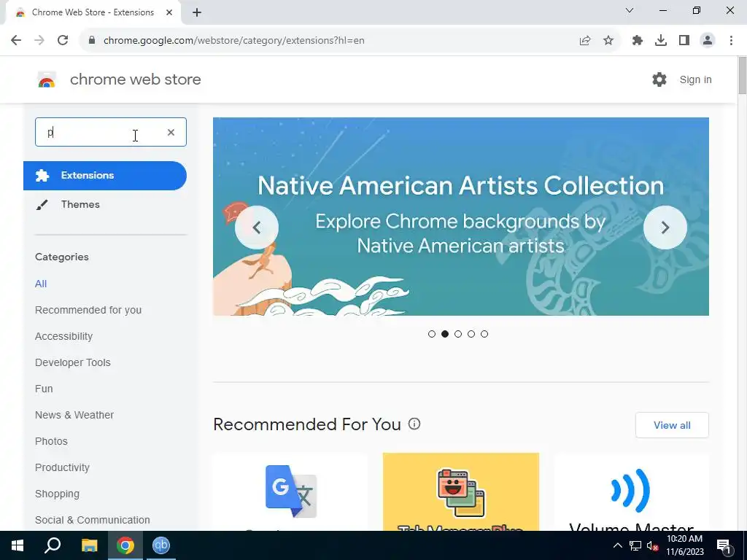Choose the All category
Screen dimensions: 747x560
pyautogui.click(x=41, y=284)
